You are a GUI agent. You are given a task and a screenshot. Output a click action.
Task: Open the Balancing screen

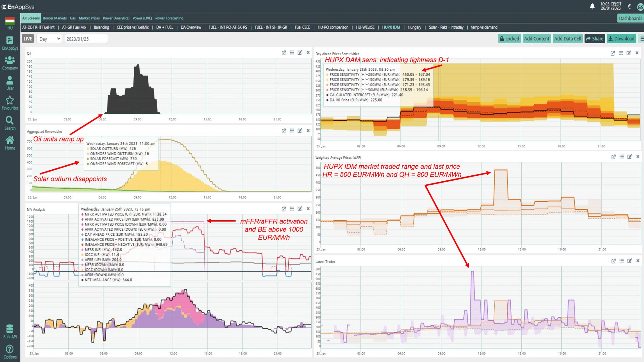click(101, 27)
